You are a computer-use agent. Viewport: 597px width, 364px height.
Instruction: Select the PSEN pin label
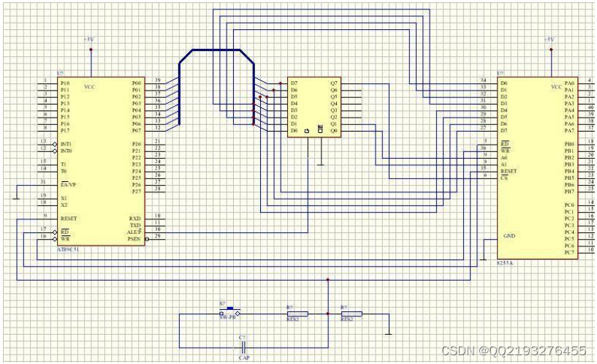coord(134,239)
